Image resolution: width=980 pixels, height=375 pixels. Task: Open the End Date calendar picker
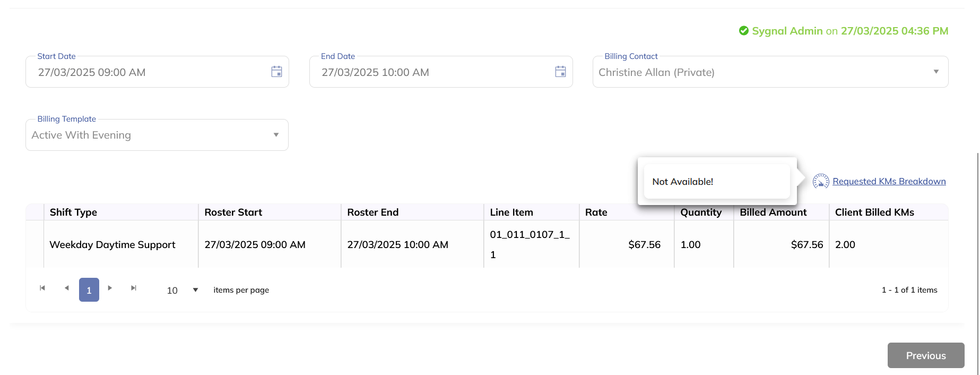(x=560, y=72)
